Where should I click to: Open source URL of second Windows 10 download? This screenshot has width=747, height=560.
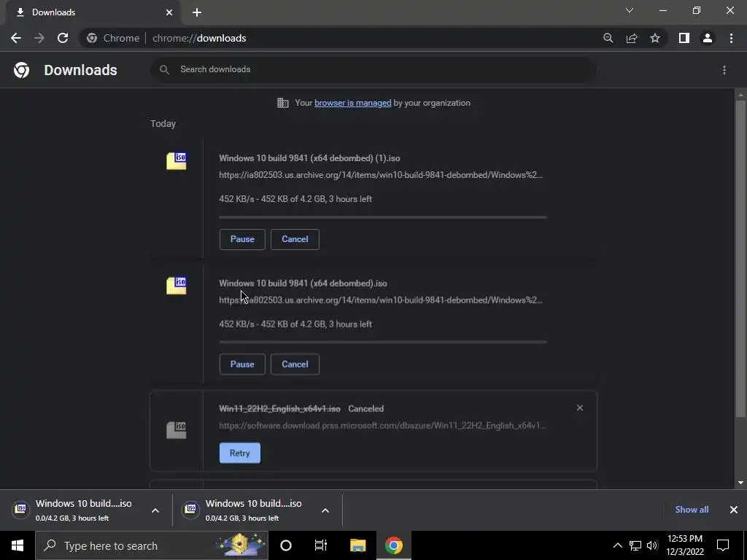point(381,300)
